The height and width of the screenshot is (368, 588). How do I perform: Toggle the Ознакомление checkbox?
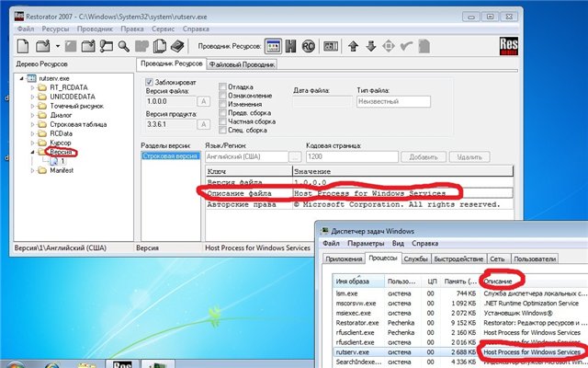[x=222, y=96]
